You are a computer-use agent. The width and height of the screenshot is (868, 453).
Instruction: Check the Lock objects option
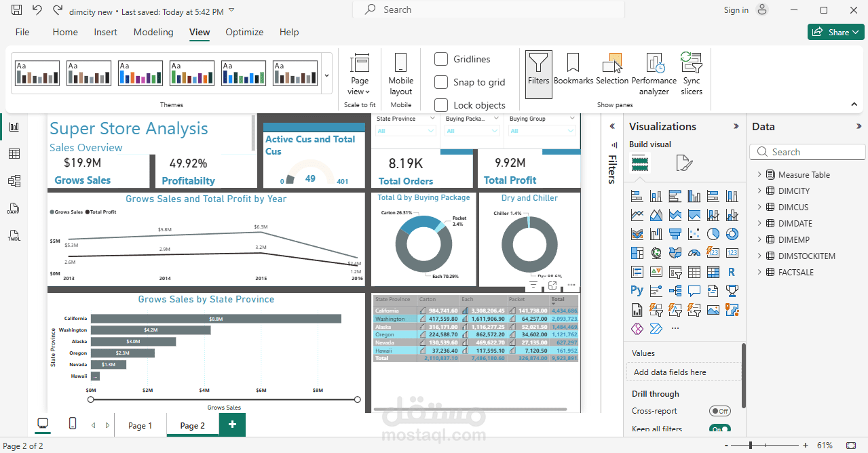tap(441, 105)
